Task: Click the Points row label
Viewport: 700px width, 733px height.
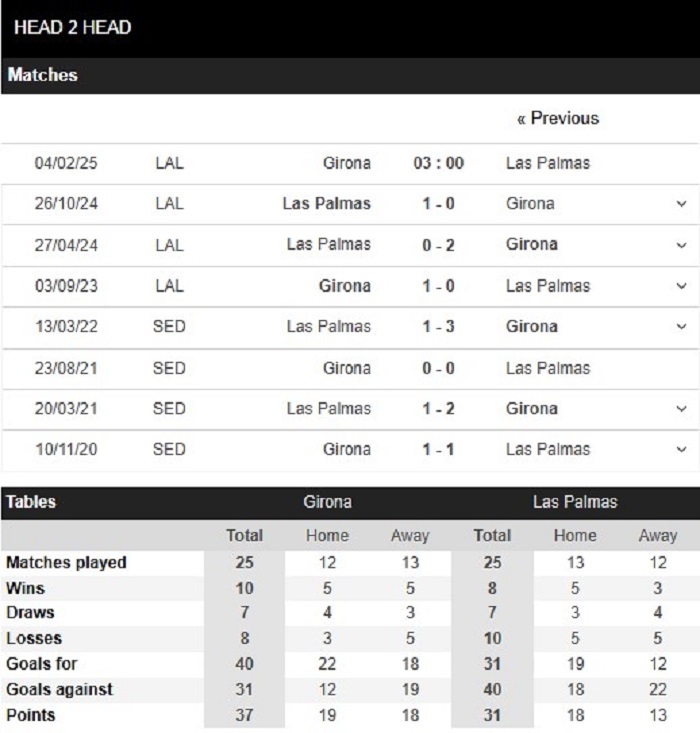Action: point(30,715)
